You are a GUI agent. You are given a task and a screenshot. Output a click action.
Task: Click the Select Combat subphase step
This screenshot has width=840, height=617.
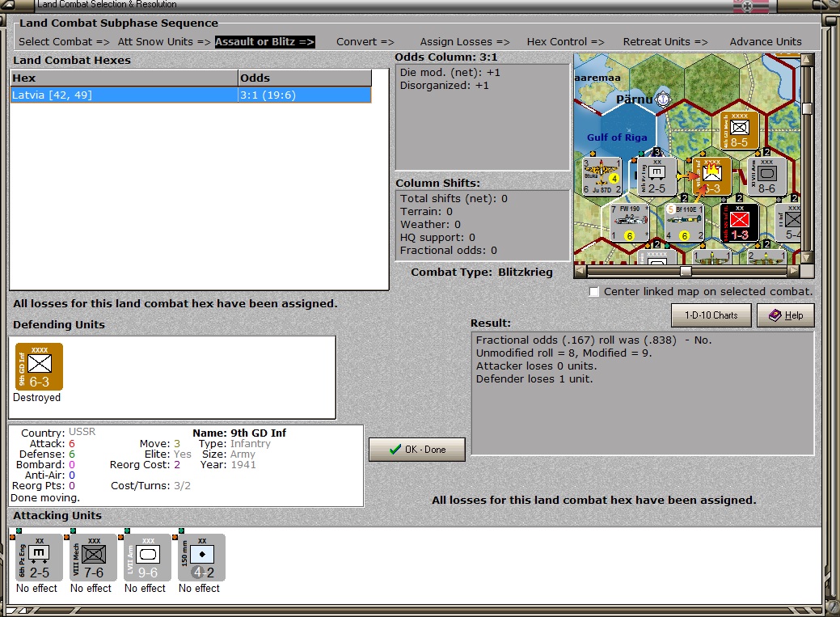click(x=64, y=42)
